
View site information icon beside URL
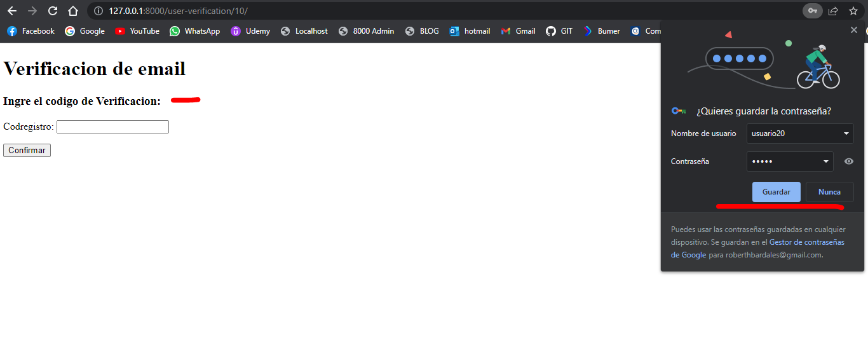pyautogui.click(x=97, y=11)
